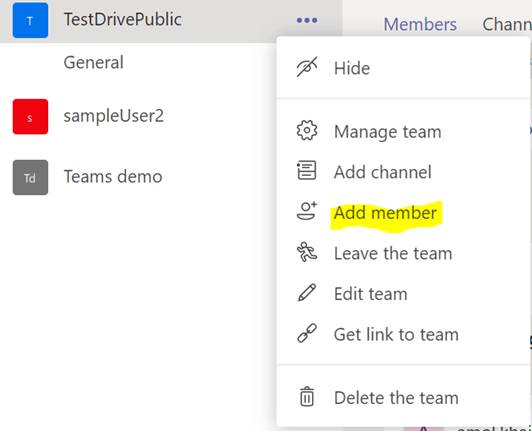Click the blue TestDrivePublic team avatar
Screen dimensions: 532x431
(30, 20)
